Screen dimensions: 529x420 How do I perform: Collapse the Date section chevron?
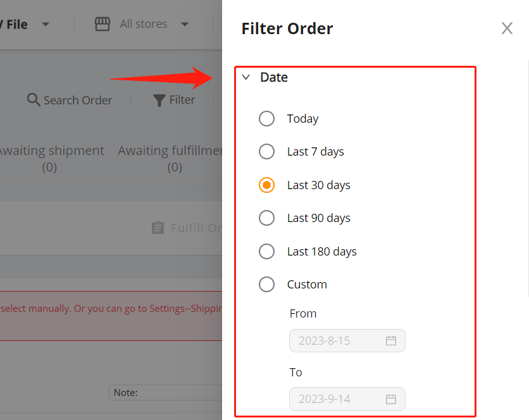(246, 77)
